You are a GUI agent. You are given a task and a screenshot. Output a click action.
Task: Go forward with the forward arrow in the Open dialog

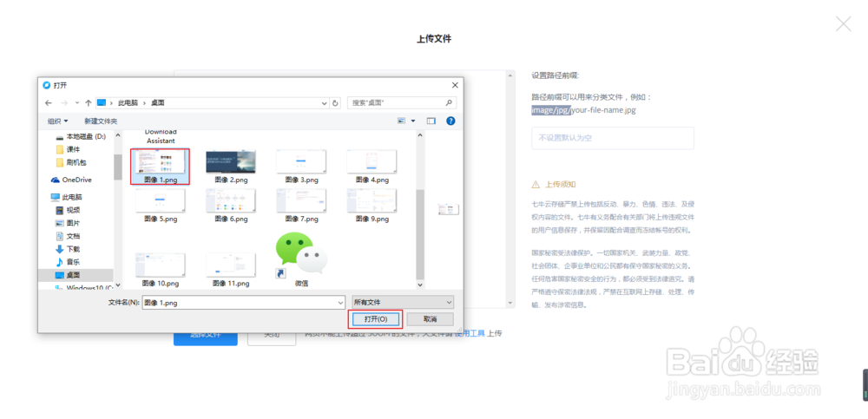pos(64,103)
